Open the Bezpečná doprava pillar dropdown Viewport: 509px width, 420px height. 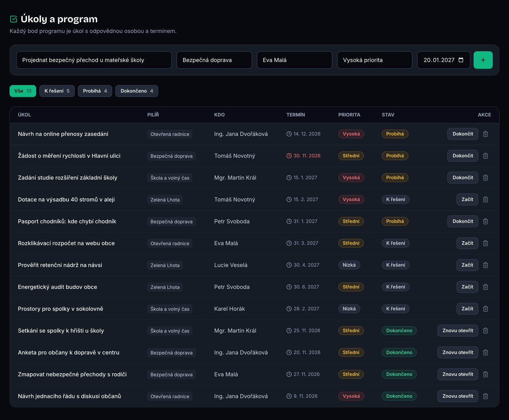pyautogui.click(x=214, y=60)
